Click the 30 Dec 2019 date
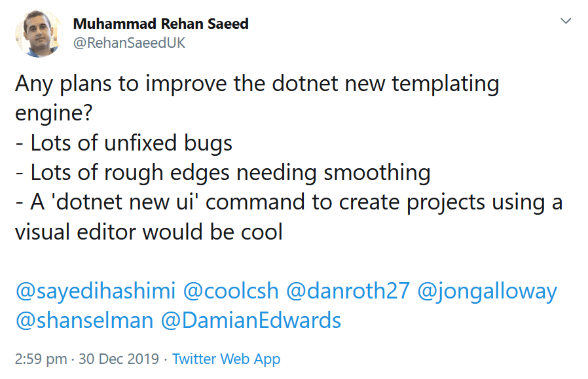This screenshot has width=588, height=379. click(x=119, y=359)
